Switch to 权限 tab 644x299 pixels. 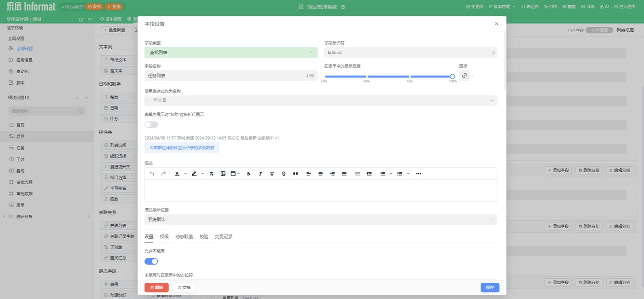tap(164, 237)
